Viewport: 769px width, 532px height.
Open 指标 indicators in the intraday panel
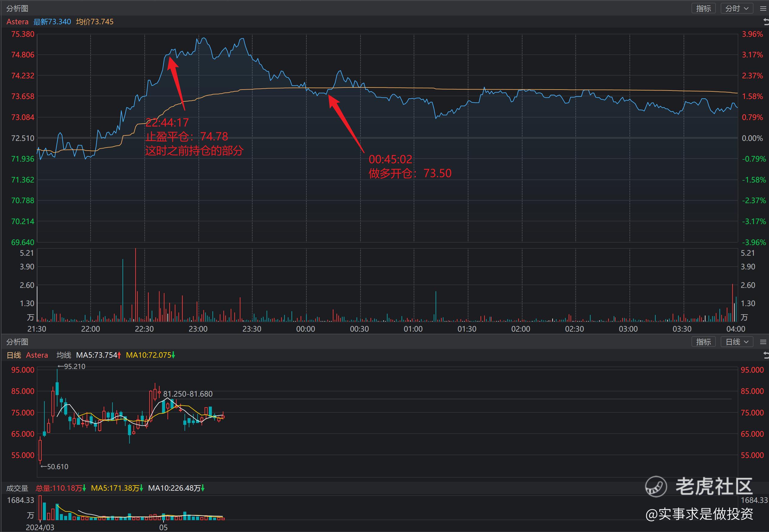(703, 9)
